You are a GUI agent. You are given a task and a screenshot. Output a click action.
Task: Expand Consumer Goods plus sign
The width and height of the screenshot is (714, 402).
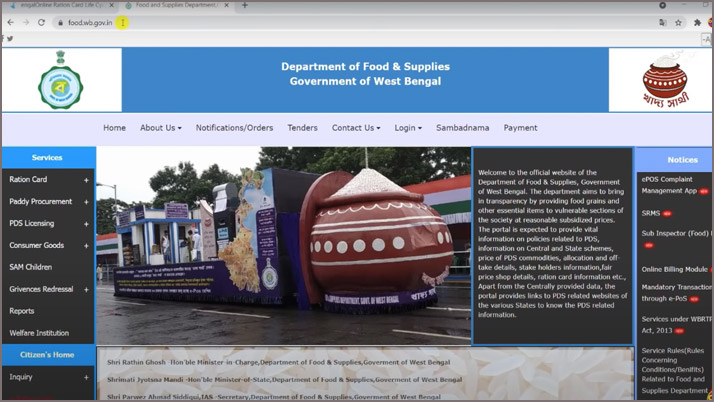[x=86, y=246]
